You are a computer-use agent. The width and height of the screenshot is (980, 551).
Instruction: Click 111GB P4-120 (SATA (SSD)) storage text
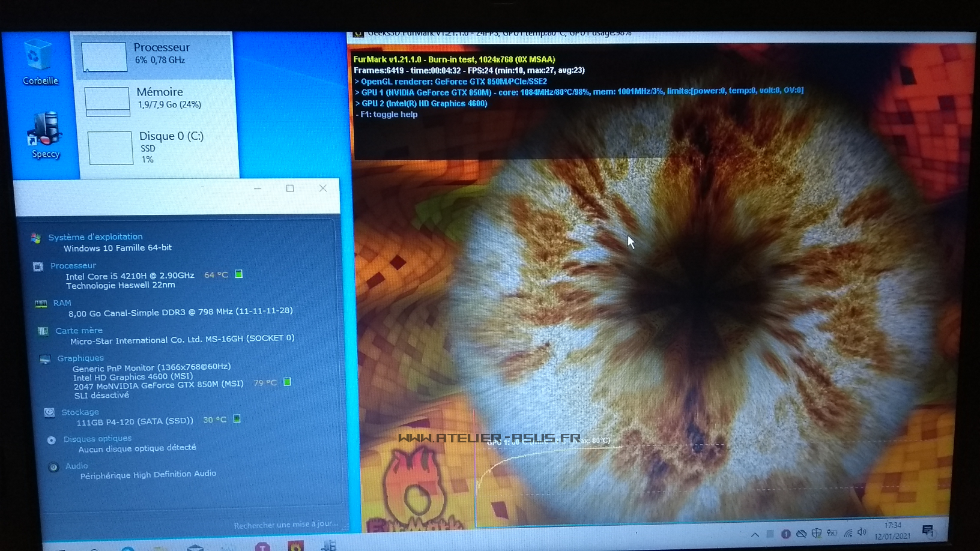point(135,421)
